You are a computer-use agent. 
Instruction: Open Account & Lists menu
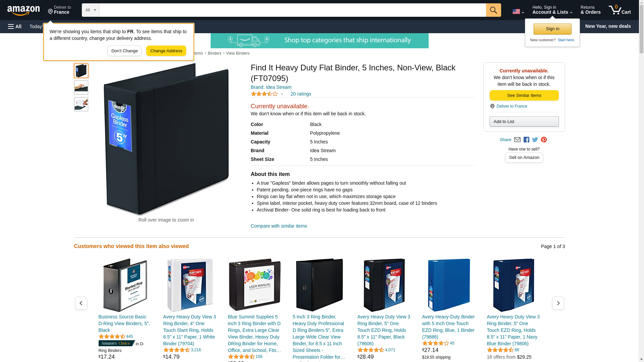552,10
